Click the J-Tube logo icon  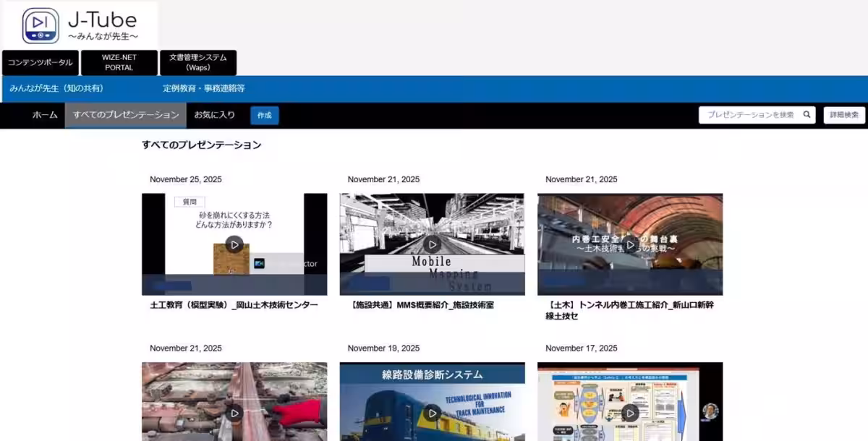coord(41,25)
